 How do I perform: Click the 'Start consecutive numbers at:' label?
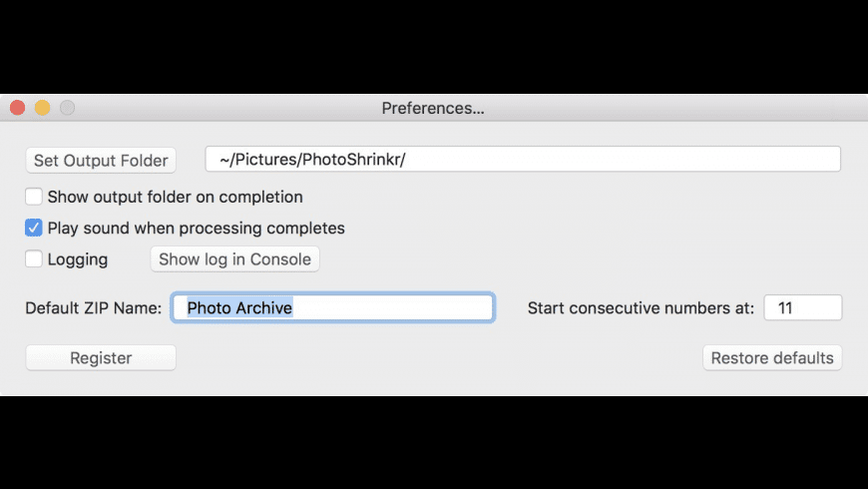point(641,308)
